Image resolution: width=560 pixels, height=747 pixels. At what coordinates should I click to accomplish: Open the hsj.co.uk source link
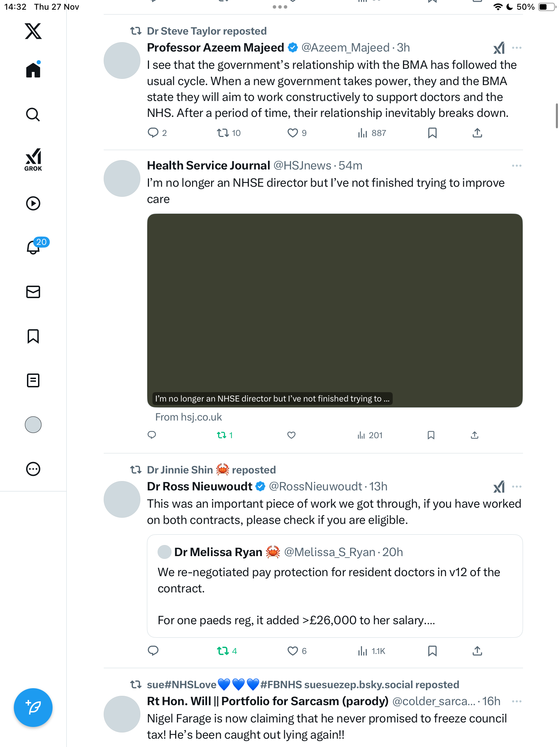coord(189,417)
